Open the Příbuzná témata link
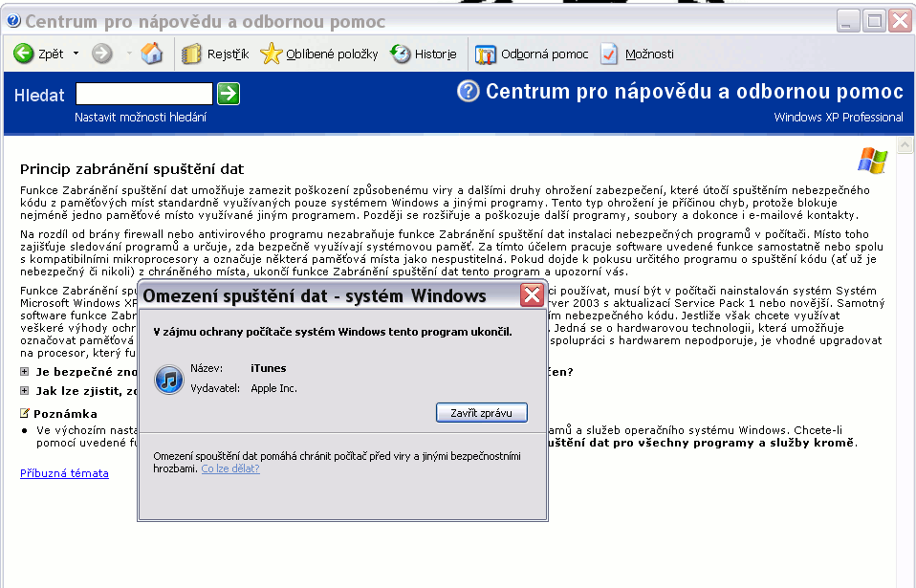The width and height of the screenshot is (916, 588). coord(64,473)
